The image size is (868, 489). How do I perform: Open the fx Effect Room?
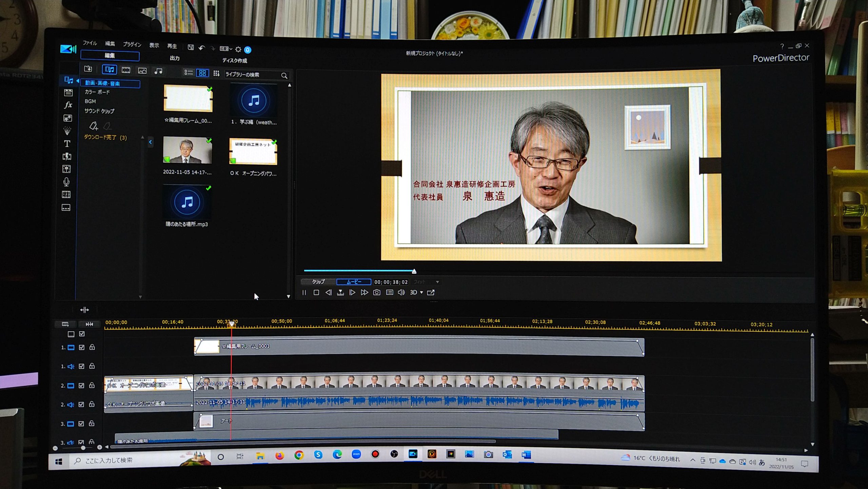(68, 105)
